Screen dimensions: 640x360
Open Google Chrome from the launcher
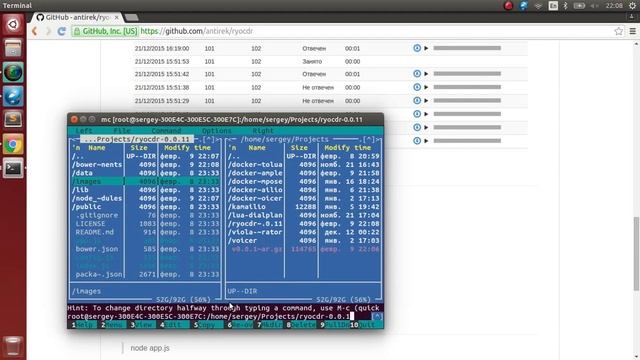tap(13, 144)
